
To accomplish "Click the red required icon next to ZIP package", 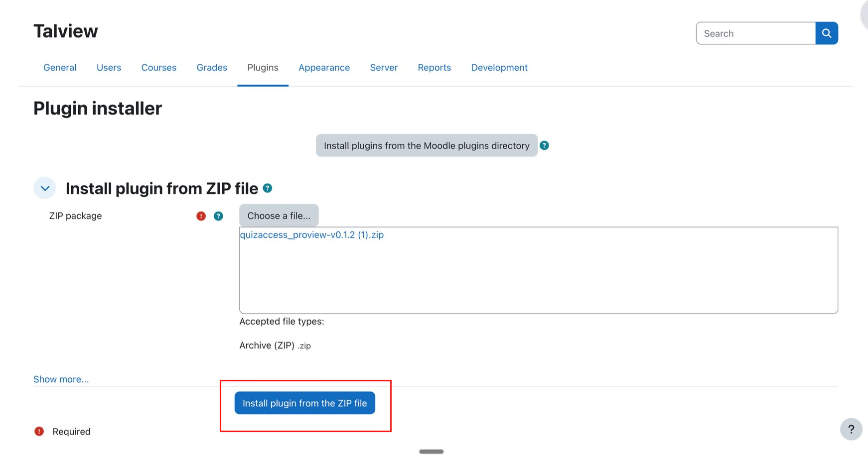I will tap(201, 216).
